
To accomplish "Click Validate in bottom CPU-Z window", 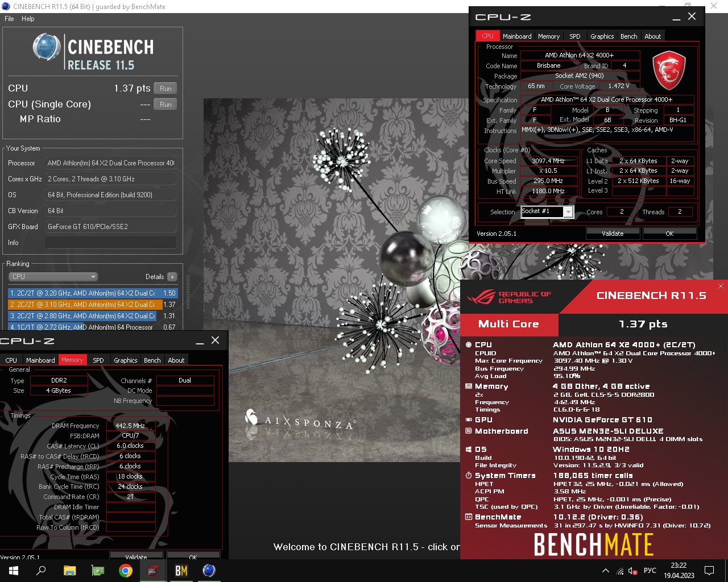I will [136, 556].
